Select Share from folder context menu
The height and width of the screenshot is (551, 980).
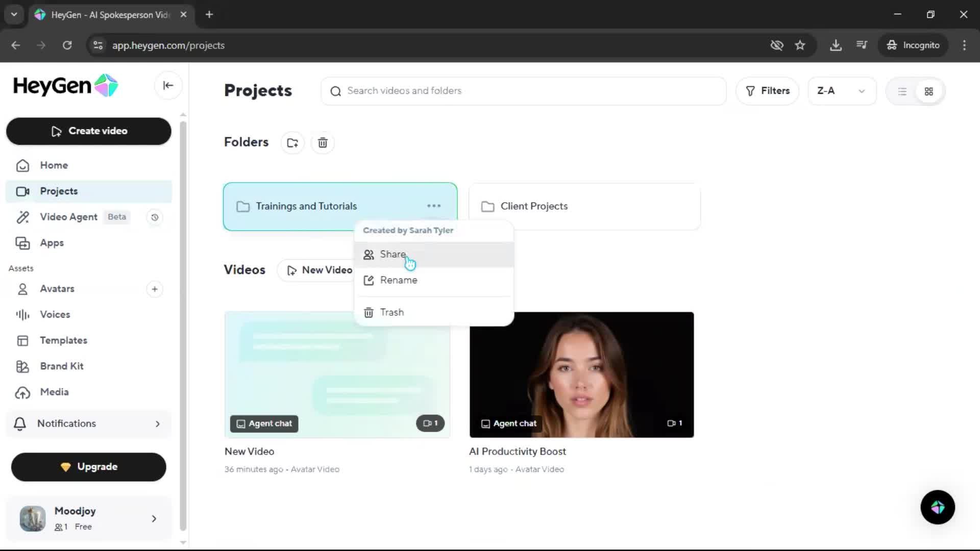click(x=393, y=254)
